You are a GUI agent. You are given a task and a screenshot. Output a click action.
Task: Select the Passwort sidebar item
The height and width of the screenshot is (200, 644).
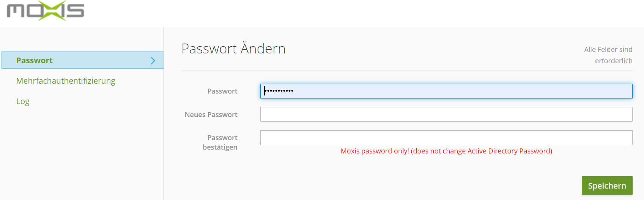tap(35, 61)
